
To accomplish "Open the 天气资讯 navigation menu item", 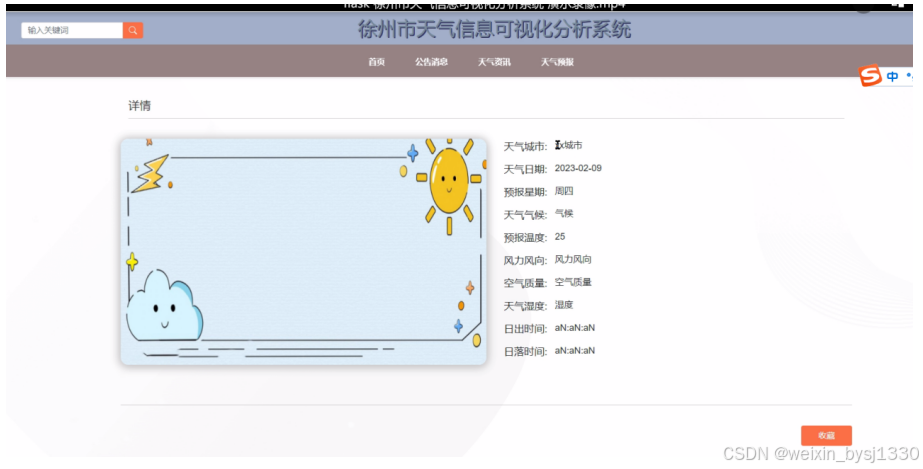I will [494, 62].
